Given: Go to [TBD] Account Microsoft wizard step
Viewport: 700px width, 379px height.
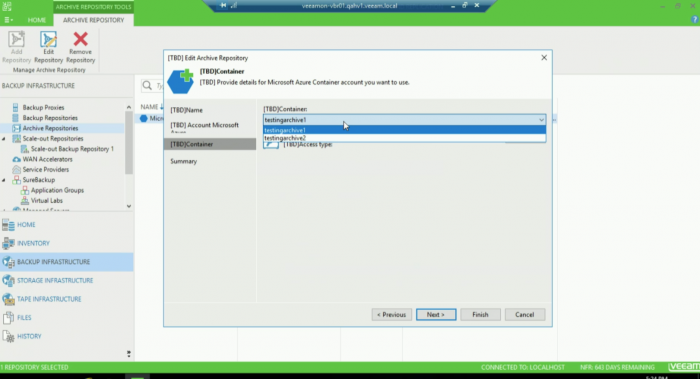Looking at the screenshot, I should (204, 125).
